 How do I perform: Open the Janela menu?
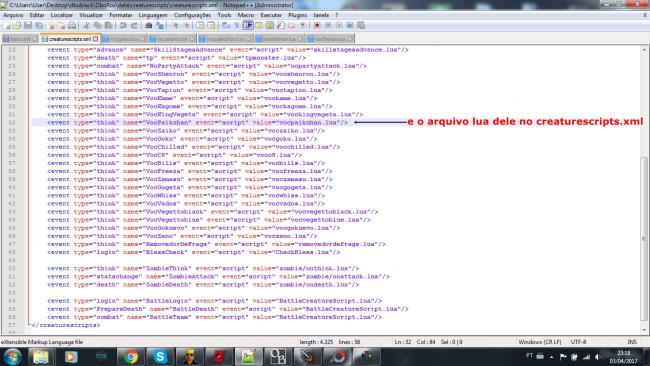[x=321, y=15]
